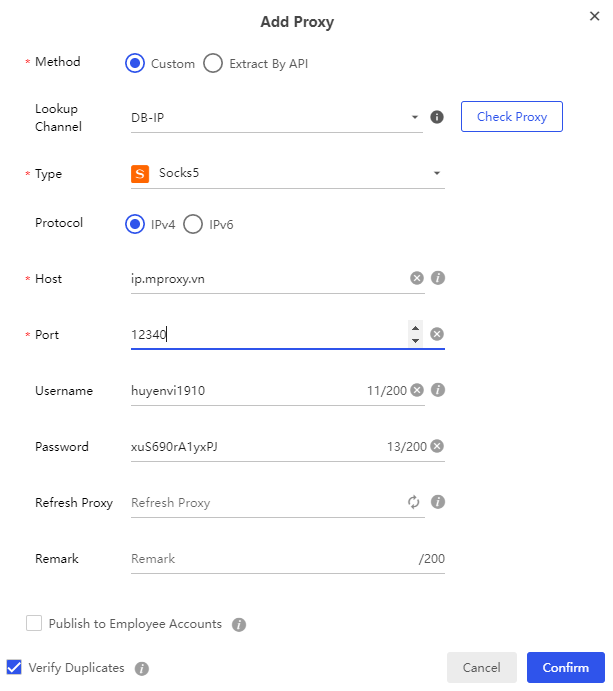The image size is (613, 691).
Task: Clear the Host field with its X icon
Action: [417, 278]
